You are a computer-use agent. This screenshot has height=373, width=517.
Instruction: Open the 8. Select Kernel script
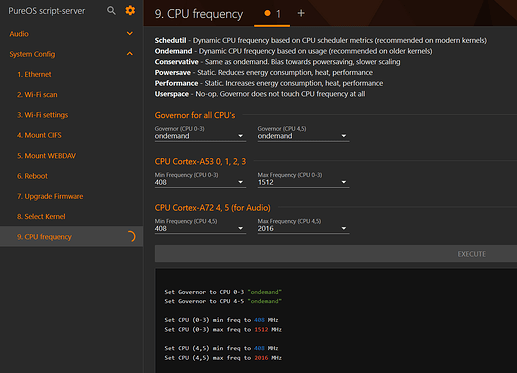[41, 217]
